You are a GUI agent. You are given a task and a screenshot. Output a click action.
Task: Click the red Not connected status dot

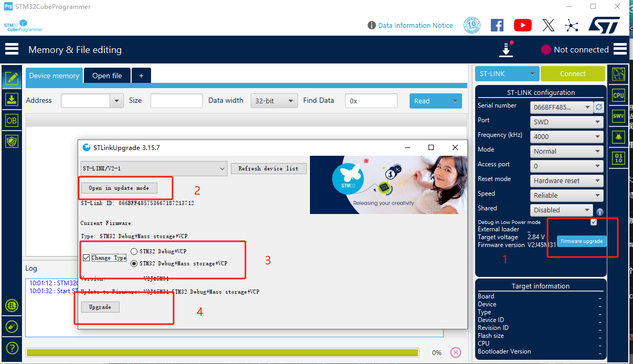click(546, 50)
